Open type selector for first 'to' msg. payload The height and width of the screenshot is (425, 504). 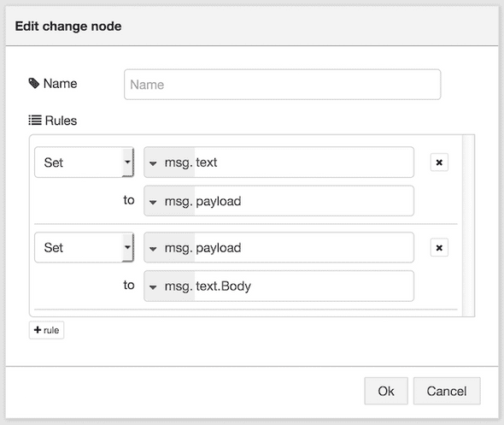[153, 202]
